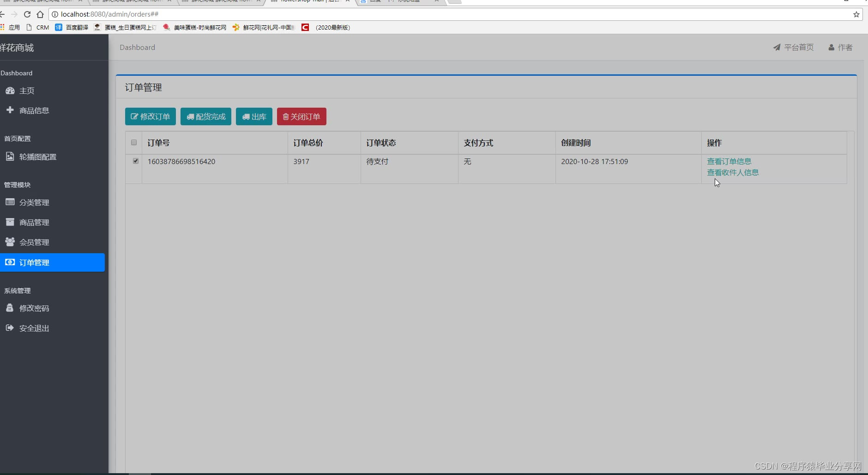Click the browser forward arrow
The image size is (868, 475).
click(14, 14)
